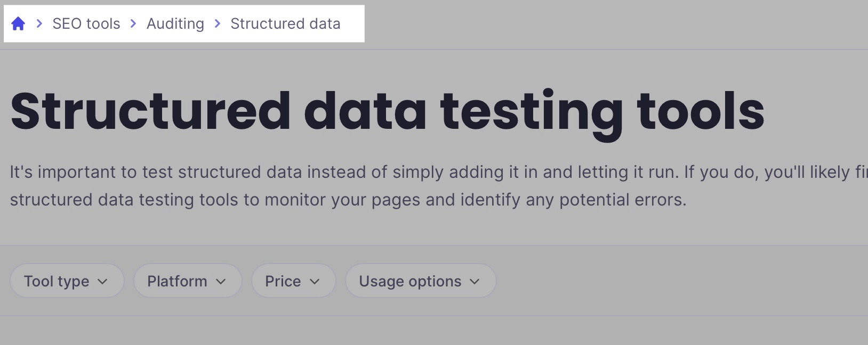
Task: Click the chevron before Structured data
Action: (x=217, y=23)
